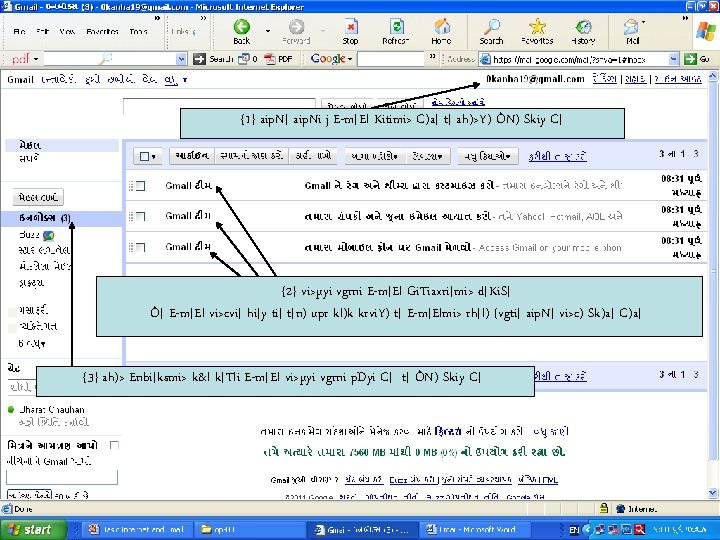Screen dimensions: 720x540
Task: Open Favorites star icon in toolbar
Action: pos(537,27)
